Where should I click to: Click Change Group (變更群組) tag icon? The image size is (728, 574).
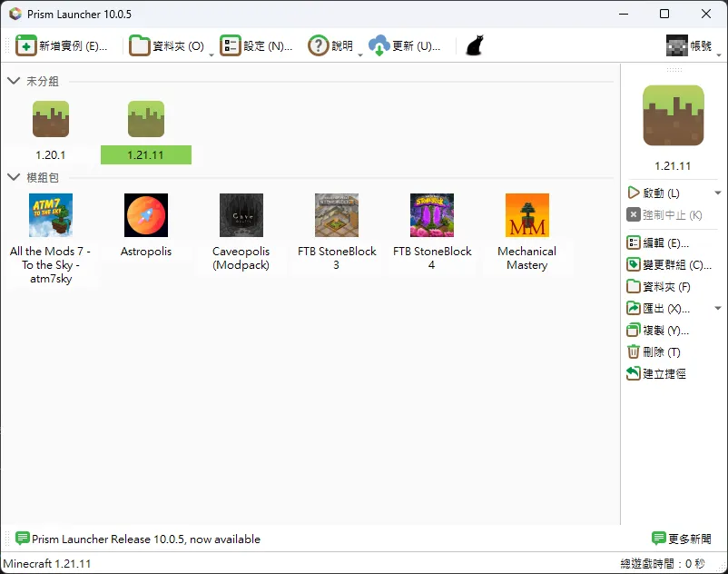(634, 265)
